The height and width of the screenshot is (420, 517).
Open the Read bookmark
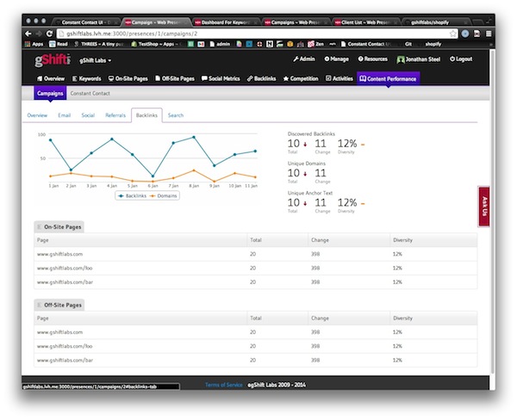click(59, 44)
